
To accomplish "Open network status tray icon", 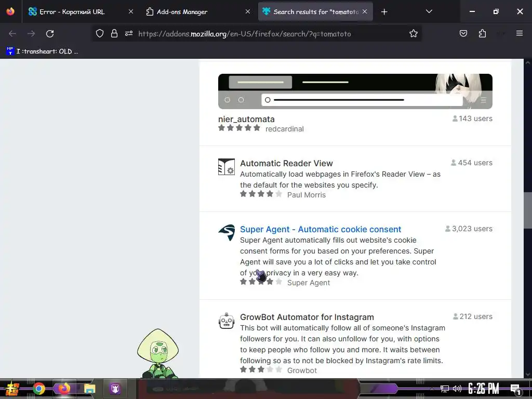I will (x=444, y=389).
